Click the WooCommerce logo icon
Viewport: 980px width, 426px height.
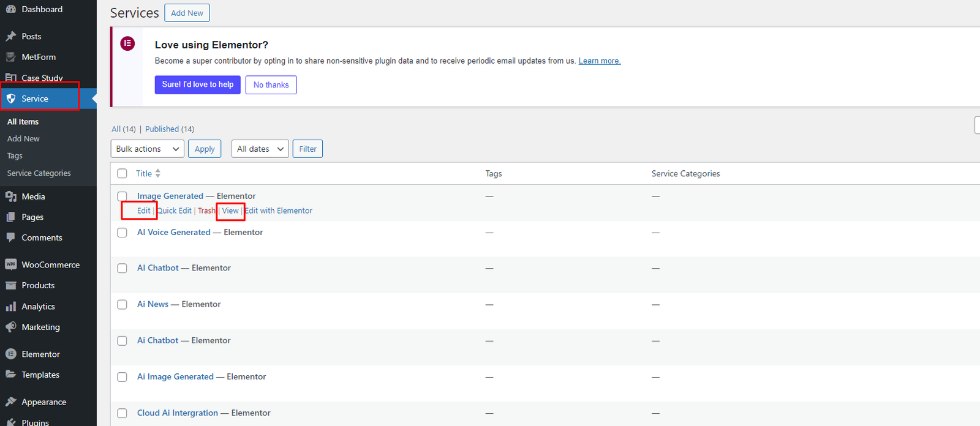point(10,264)
